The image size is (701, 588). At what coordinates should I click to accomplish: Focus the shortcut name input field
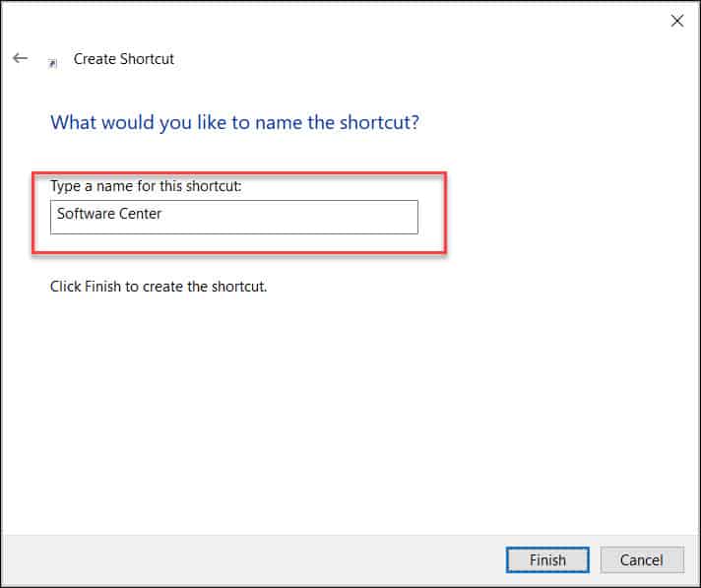click(x=233, y=217)
